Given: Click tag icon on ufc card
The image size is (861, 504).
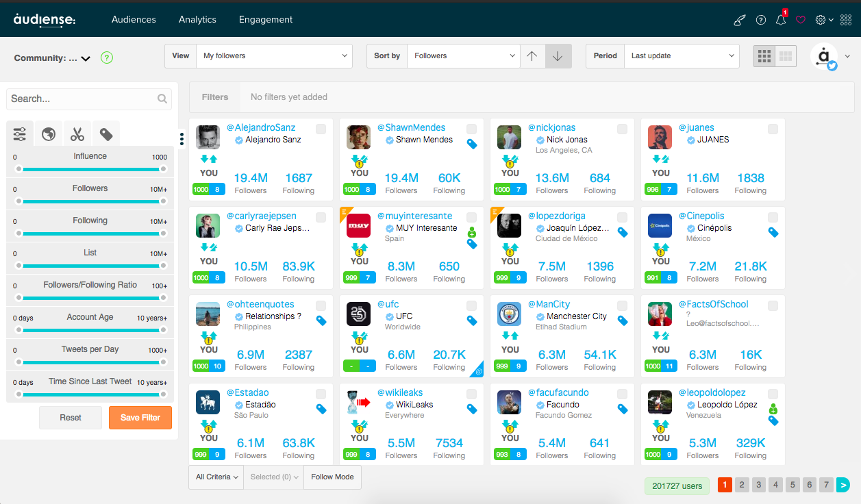Looking at the screenshot, I should pos(472,320).
